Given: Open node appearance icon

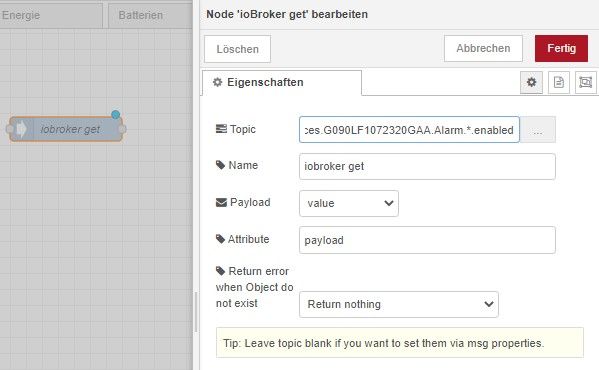Looking at the screenshot, I should coord(585,82).
